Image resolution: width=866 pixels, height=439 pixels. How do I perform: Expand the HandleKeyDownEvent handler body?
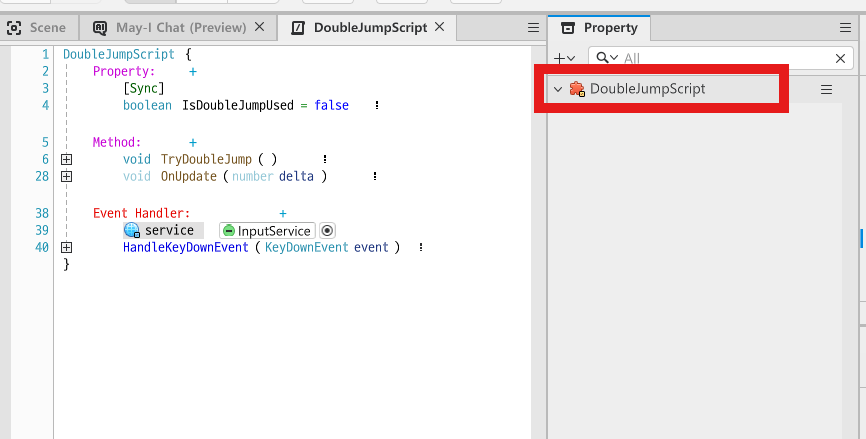point(66,247)
